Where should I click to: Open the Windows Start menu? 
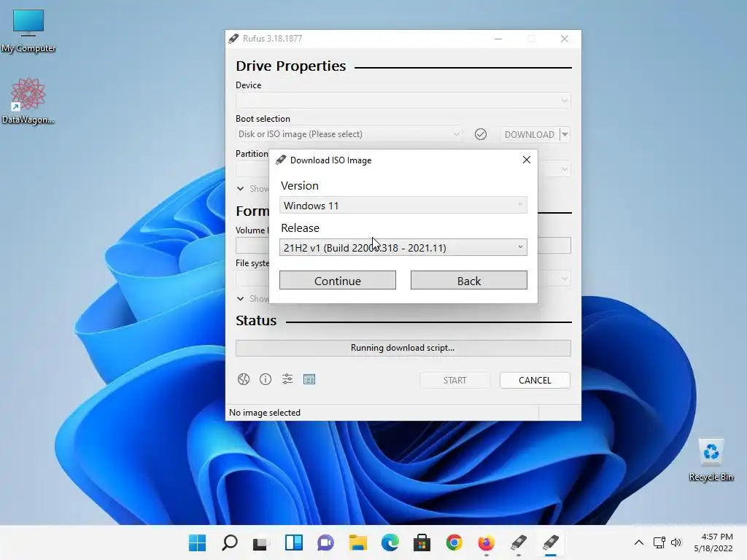coord(197,542)
